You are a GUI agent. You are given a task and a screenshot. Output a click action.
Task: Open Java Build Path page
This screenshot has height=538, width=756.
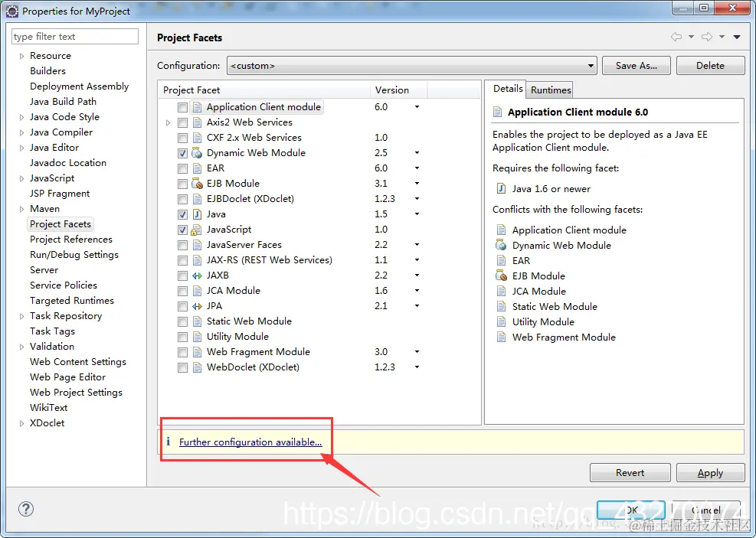pyautogui.click(x=63, y=102)
